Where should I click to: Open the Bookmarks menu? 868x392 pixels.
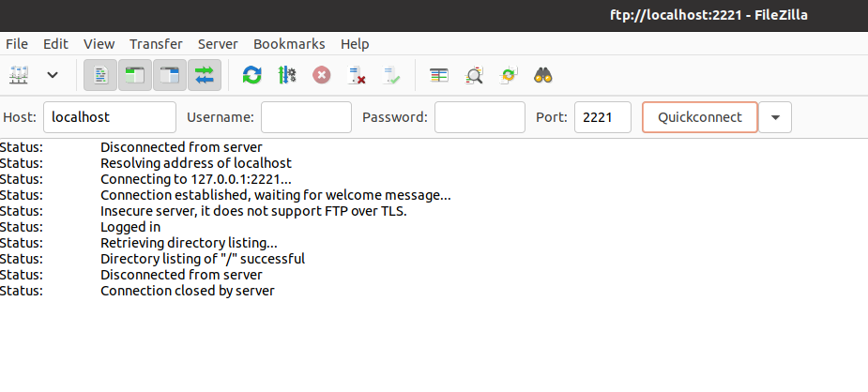click(x=290, y=44)
